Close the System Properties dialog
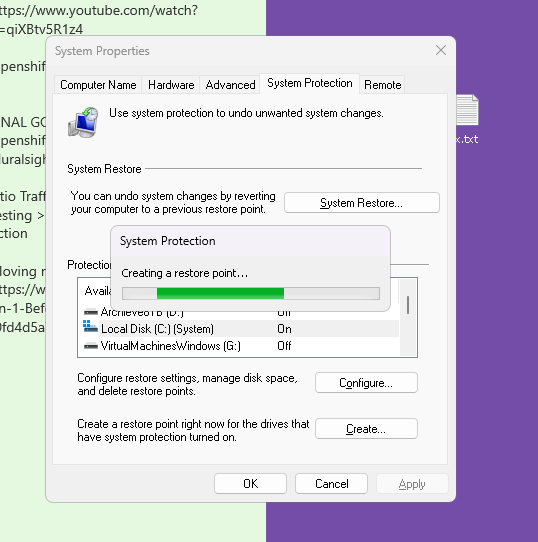This screenshot has width=538, height=542. pos(441,50)
